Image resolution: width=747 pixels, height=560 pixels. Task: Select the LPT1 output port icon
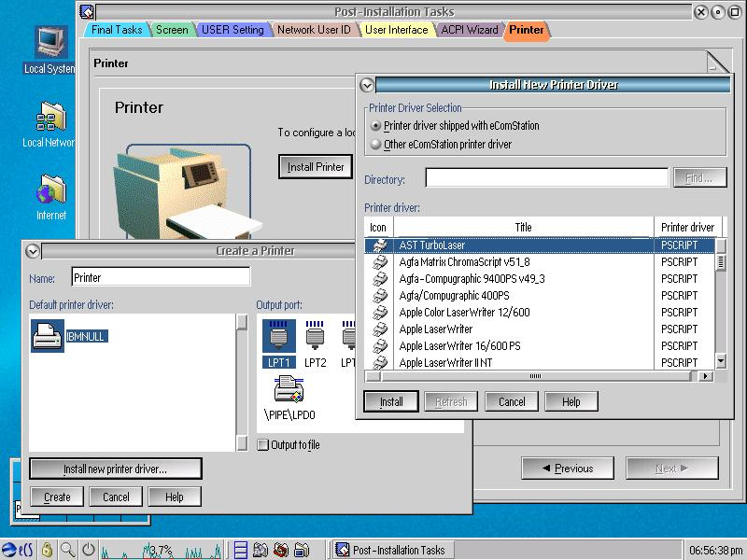coord(278,337)
